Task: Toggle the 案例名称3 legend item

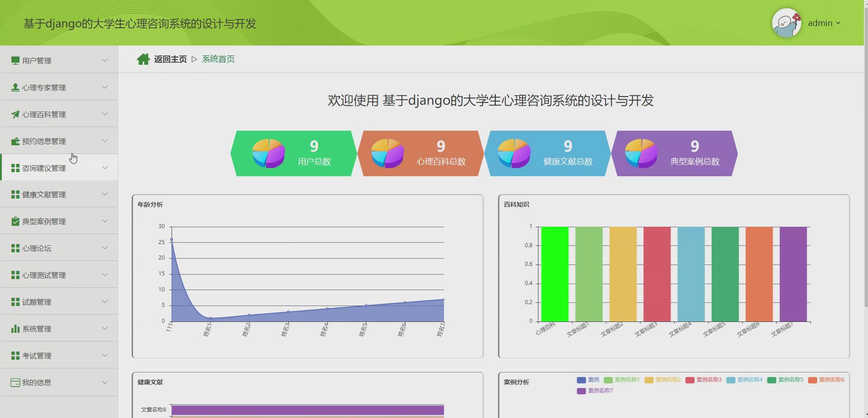Action: pyautogui.click(x=704, y=380)
